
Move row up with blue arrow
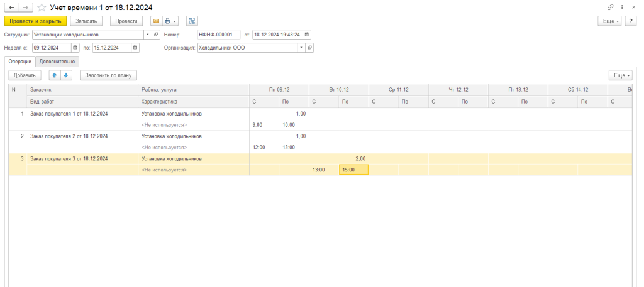55,75
